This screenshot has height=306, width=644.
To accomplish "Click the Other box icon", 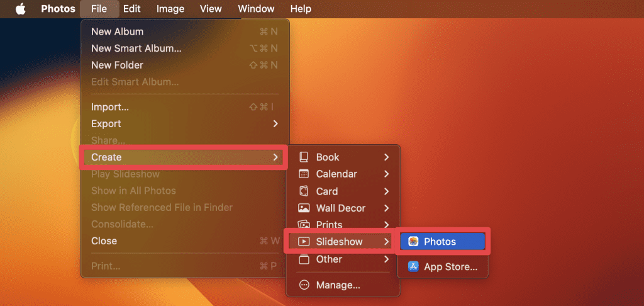I will click(304, 259).
